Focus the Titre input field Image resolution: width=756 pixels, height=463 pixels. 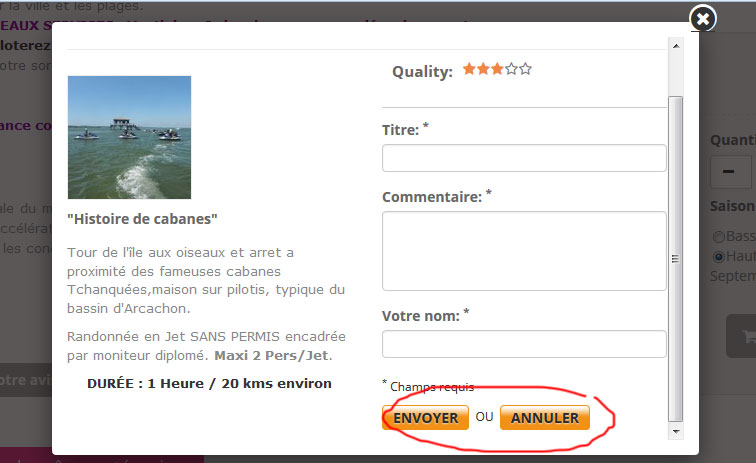pyautogui.click(x=524, y=158)
